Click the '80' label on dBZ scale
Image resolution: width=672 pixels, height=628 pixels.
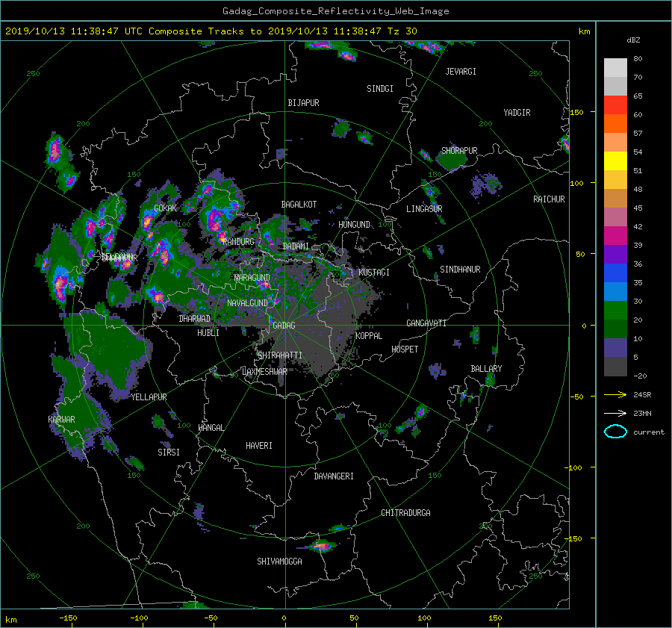pyautogui.click(x=638, y=59)
